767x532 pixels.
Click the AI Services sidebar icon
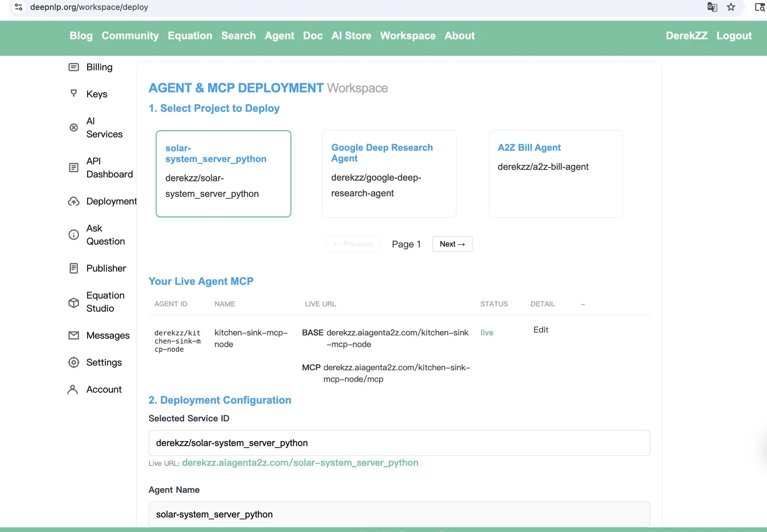pyautogui.click(x=73, y=128)
